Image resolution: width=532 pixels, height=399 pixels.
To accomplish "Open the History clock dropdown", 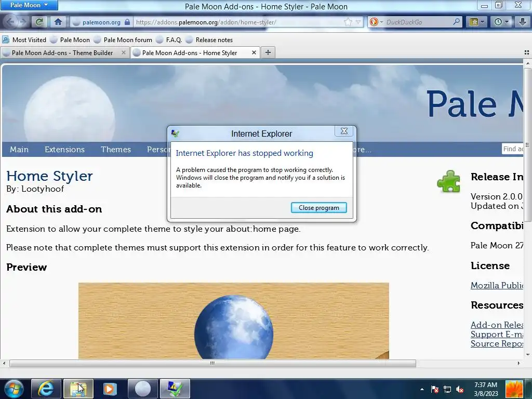I will (501, 22).
